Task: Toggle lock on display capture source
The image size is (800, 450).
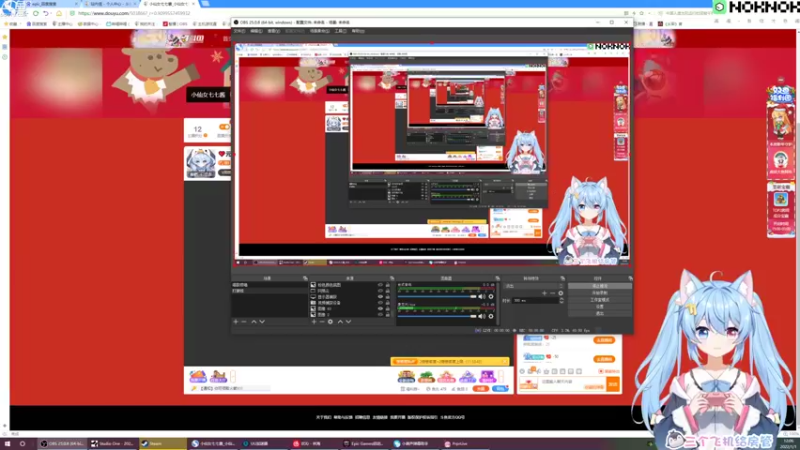Action: [x=387, y=296]
